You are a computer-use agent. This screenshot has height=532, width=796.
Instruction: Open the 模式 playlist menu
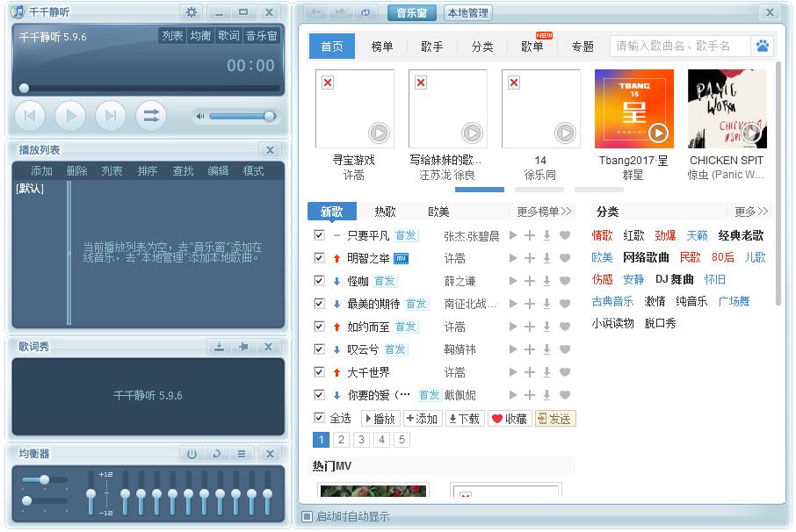(253, 171)
